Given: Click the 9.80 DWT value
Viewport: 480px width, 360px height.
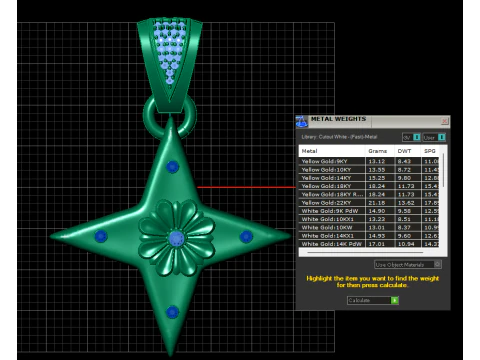Looking at the screenshot, I should click(404, 178).
